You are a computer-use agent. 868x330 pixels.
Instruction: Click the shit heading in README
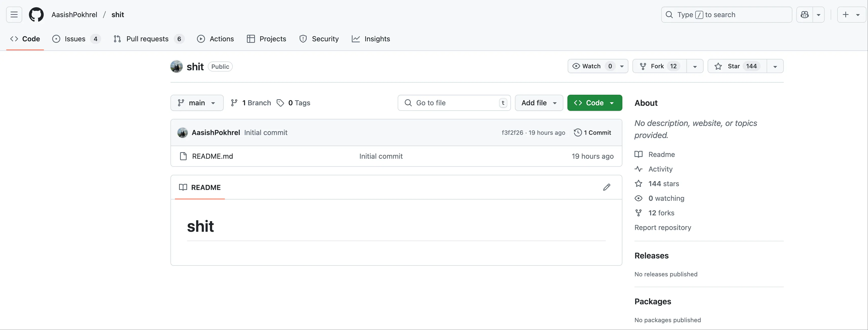click(x=200, y=226)
